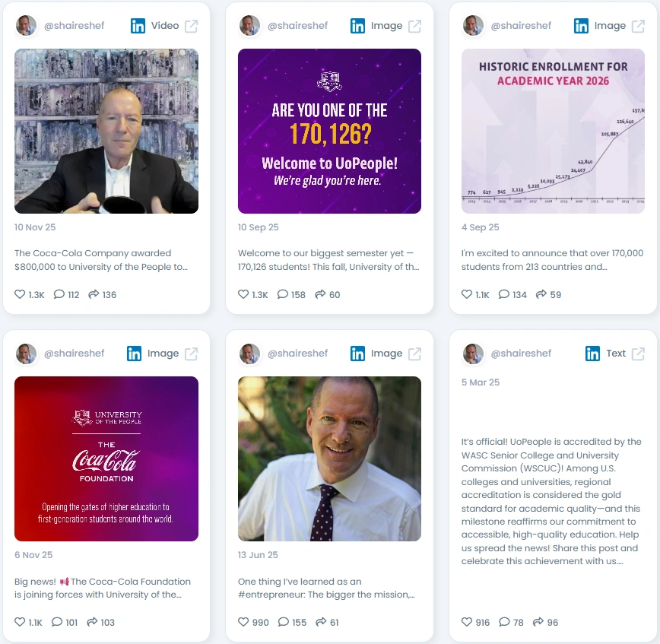Click profile avatar on 13 Jun post
This screenshot has width=660, height=644.
[x=249, y=354]
